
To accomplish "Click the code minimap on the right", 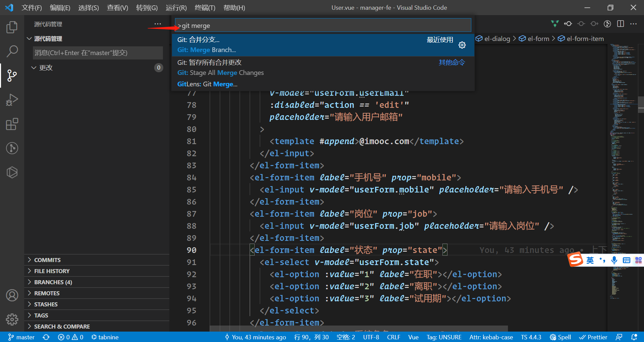I will (x=624, y=171).
